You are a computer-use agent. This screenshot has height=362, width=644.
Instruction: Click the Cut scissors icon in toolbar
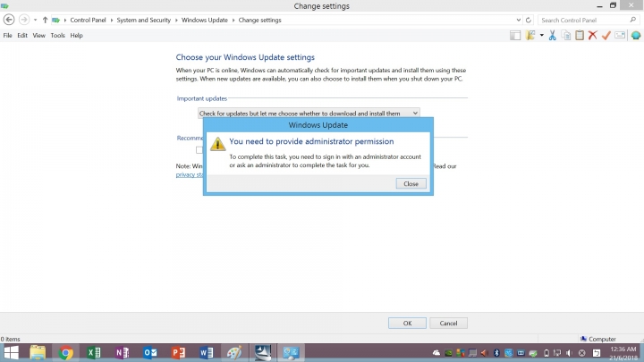pyautogui.click(x=553, y=35)
